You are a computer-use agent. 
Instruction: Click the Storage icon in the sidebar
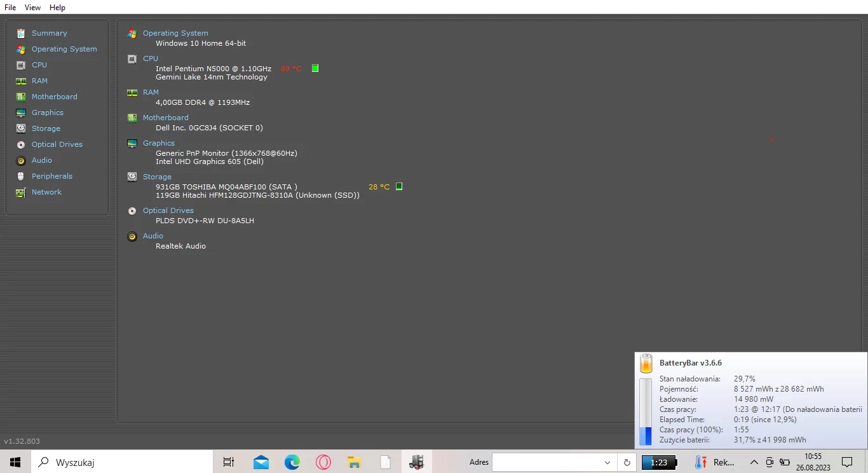(21, 128)
